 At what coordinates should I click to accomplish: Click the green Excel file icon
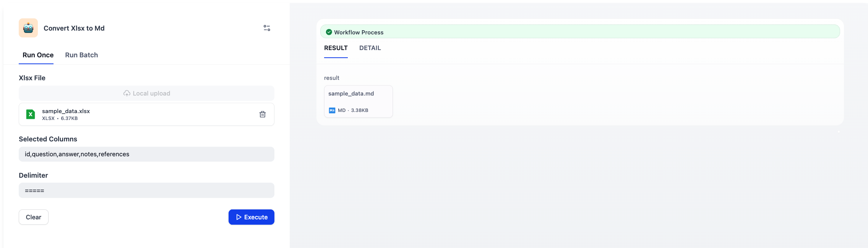31,114
